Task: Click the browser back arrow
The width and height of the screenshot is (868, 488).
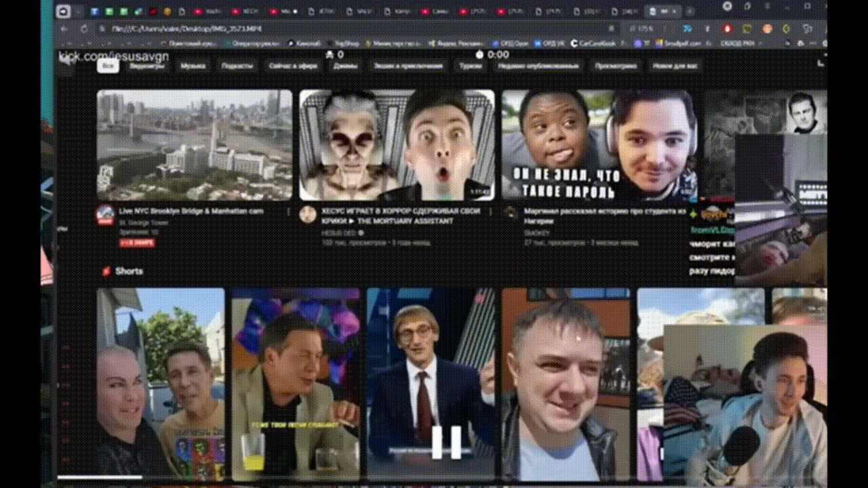Action: [65, 29]
